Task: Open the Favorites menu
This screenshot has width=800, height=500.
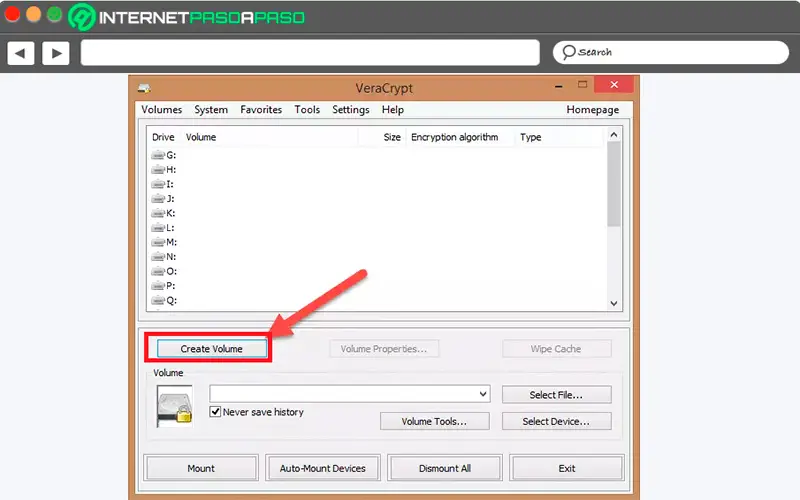Action: click(261, 110)
